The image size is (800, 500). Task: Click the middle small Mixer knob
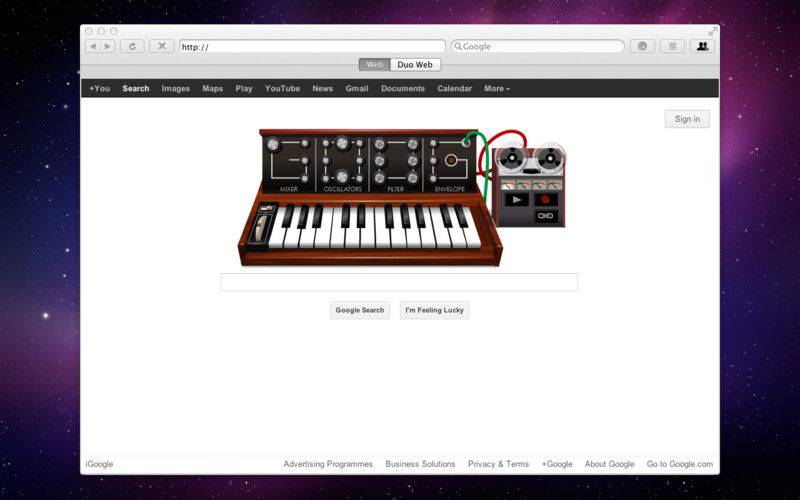[305, 161]
